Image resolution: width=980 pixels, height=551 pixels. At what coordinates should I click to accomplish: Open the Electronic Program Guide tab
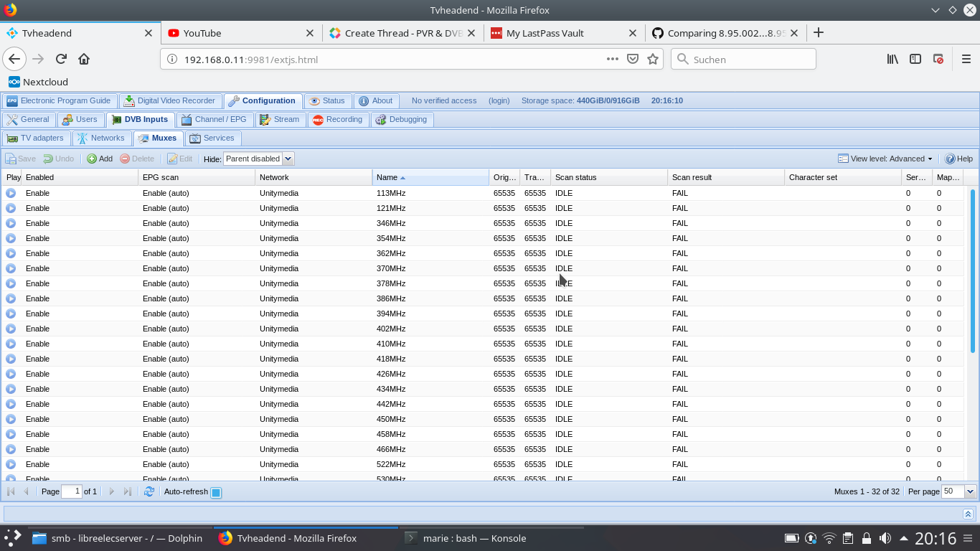[59, 100]
